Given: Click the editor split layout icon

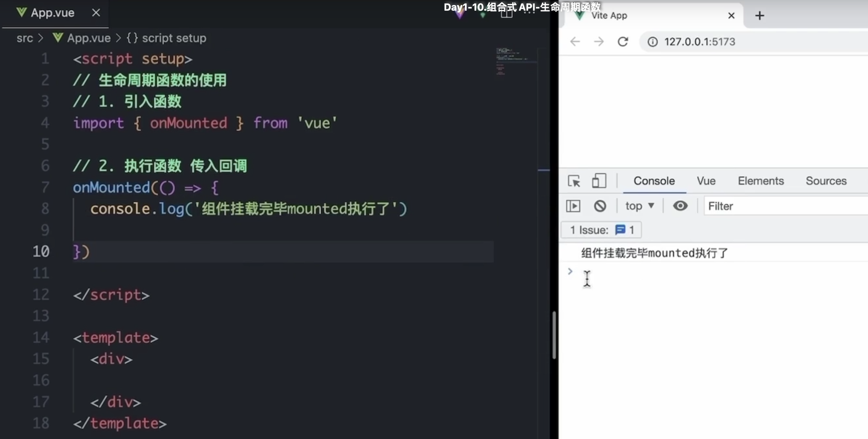Looking at the screenshot, I should (x=507, y=14).
